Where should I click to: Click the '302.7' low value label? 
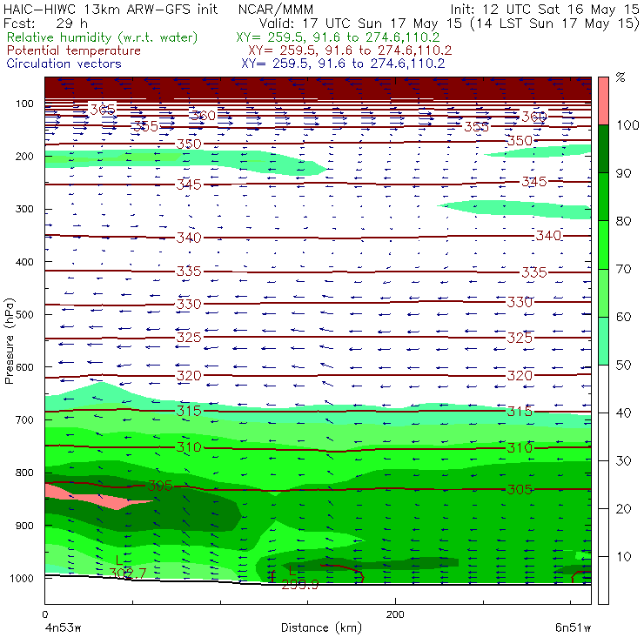[x=128, y=574]
